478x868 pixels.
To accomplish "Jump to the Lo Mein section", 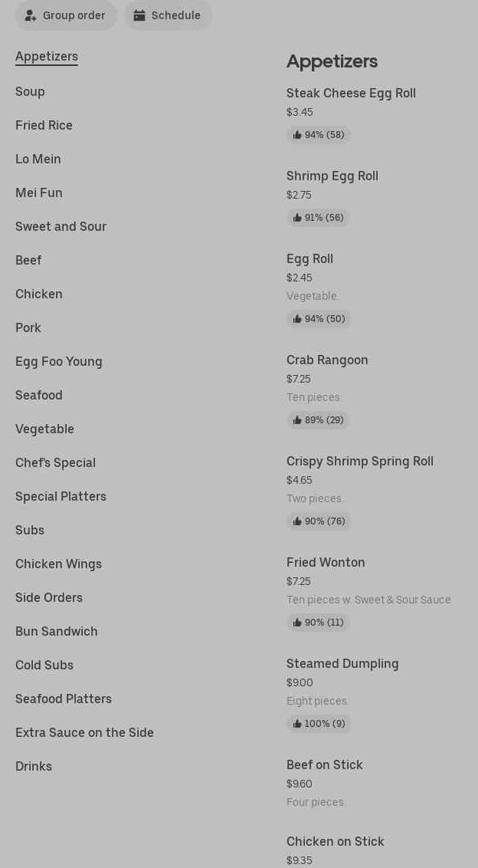I will [38, 159].
